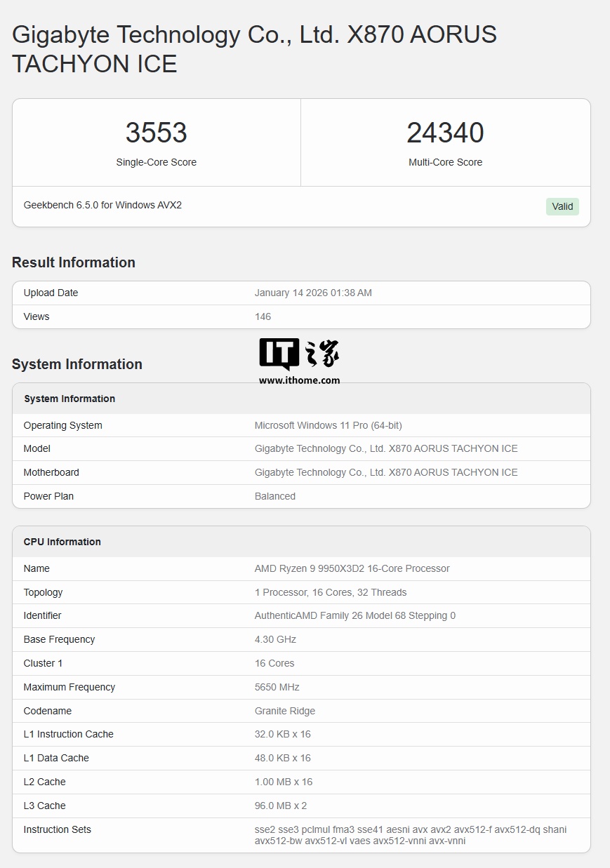Click the green Valid badge
The height and width of the screenshot is (868, 610).
pos(562,206)
